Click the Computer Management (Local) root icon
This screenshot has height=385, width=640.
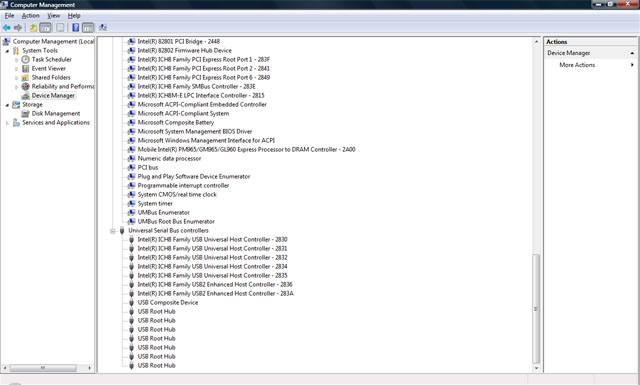point(7,41)
